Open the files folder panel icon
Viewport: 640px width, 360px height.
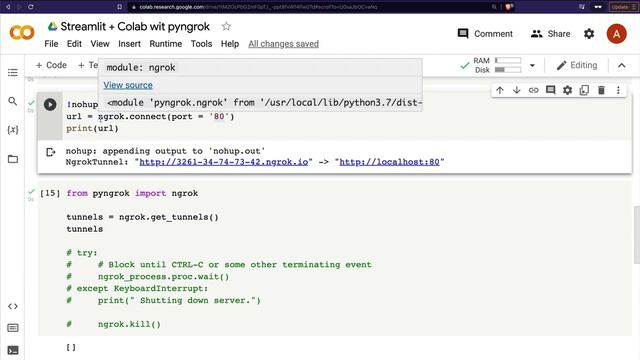click(13, 159)
